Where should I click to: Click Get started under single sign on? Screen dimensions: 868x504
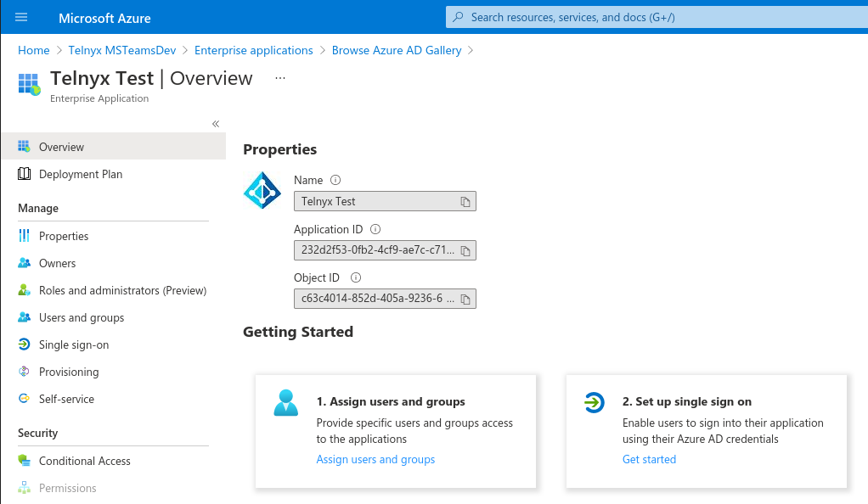click(649, 459)
